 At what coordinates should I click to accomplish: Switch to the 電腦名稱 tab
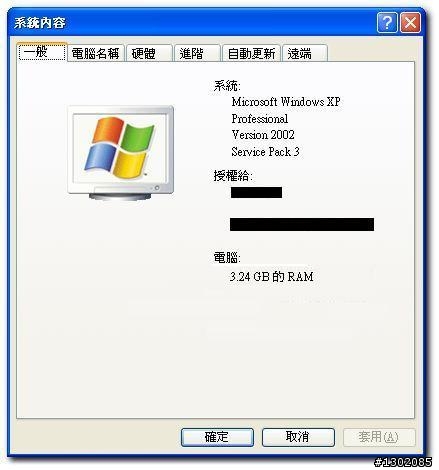96,53
